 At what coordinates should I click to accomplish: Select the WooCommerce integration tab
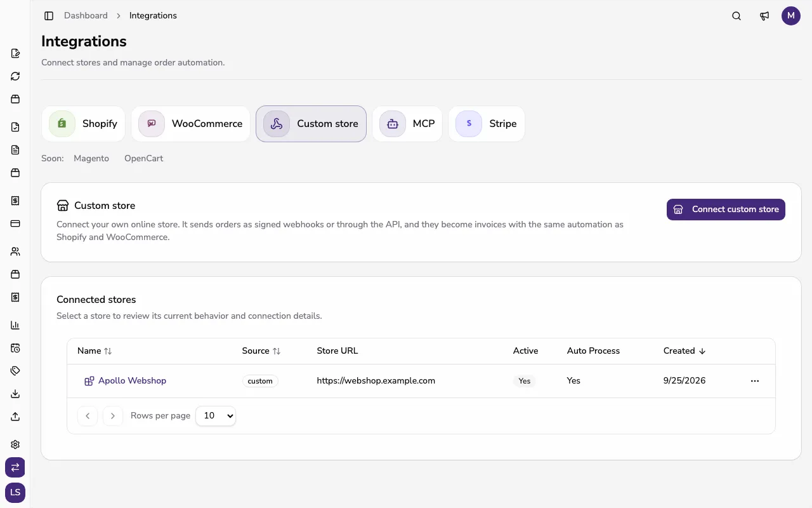pyautogui.click(x=190, y=124)
